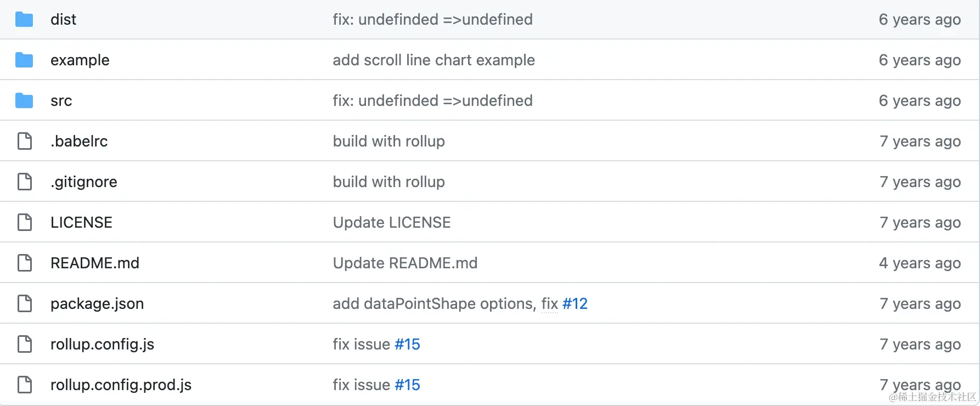Open the README.md file link
Image resolution: width=980 pixels, height=406 pixels.
(95, 263)
